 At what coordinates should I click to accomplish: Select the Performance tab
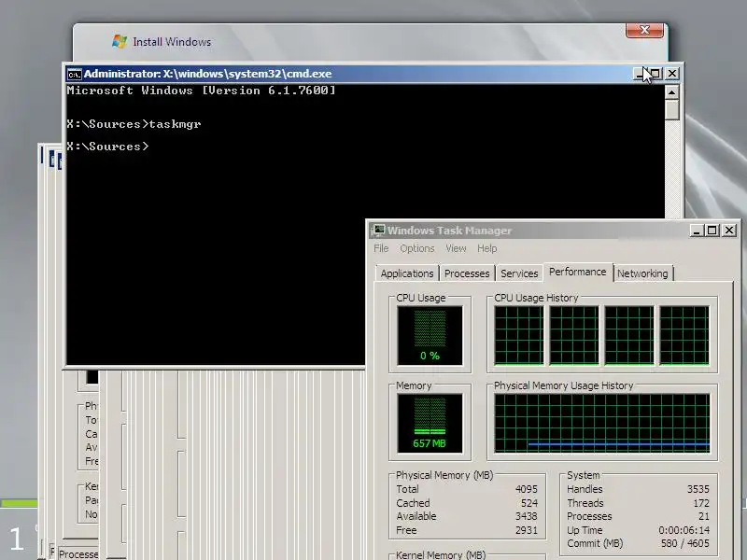577,272
